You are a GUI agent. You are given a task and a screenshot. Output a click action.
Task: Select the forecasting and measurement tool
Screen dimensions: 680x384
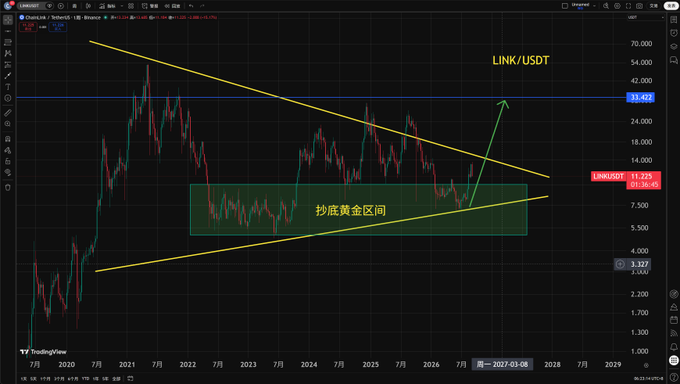click(x=8, y=65)
